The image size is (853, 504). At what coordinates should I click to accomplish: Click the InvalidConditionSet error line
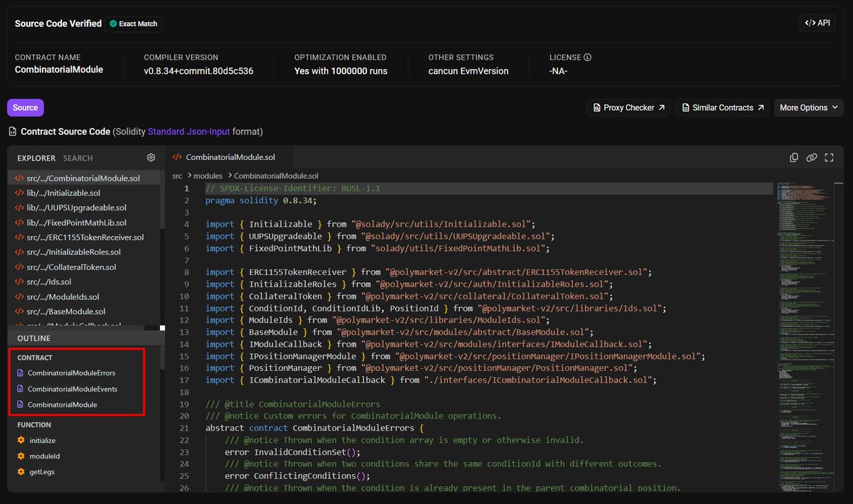[x=293, y=452]
